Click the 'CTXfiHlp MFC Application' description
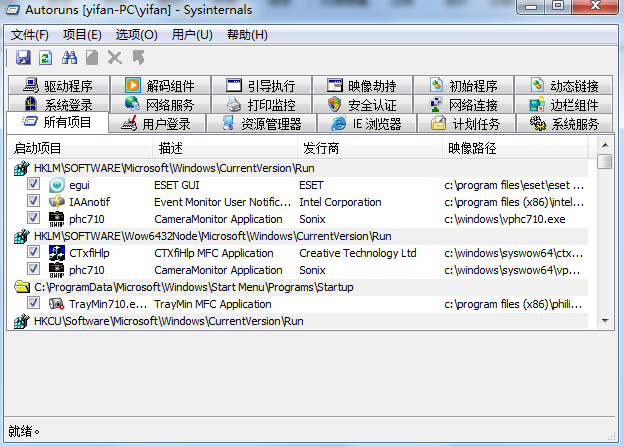This screenshot has height=447, width=624. (x=214, y=253)
